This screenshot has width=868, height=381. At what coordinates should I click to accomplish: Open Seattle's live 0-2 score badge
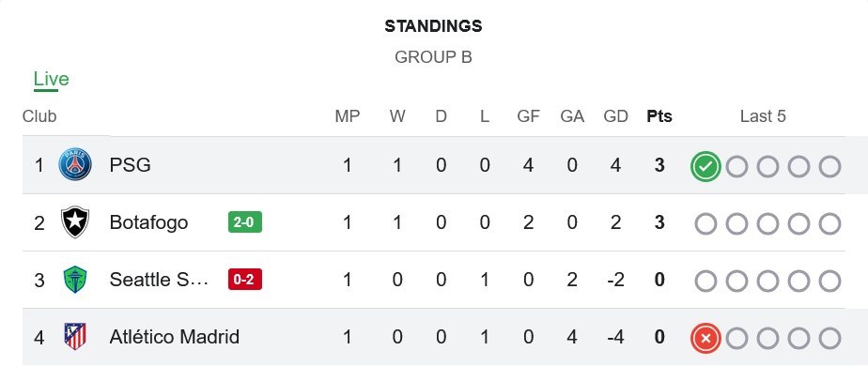[x=245, y=280]
